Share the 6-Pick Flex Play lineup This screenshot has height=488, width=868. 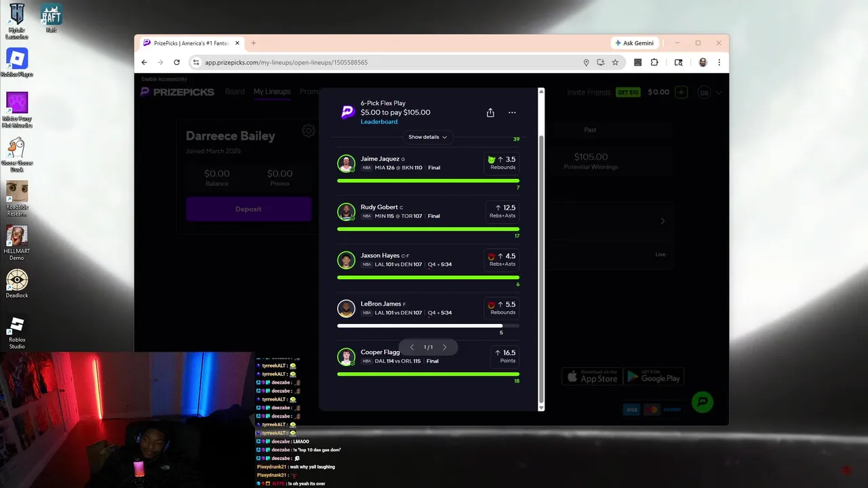[x=490, y=113]
